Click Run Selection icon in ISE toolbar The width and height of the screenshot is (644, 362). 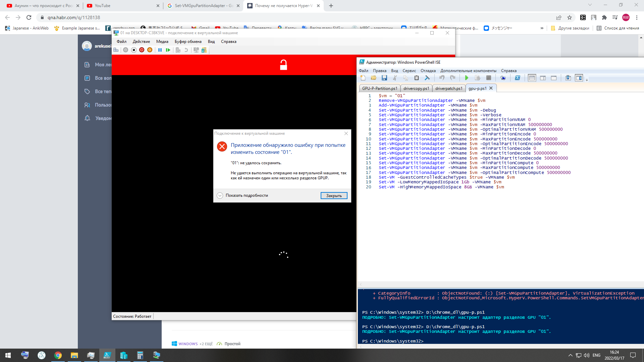click(x=478, y=78)
